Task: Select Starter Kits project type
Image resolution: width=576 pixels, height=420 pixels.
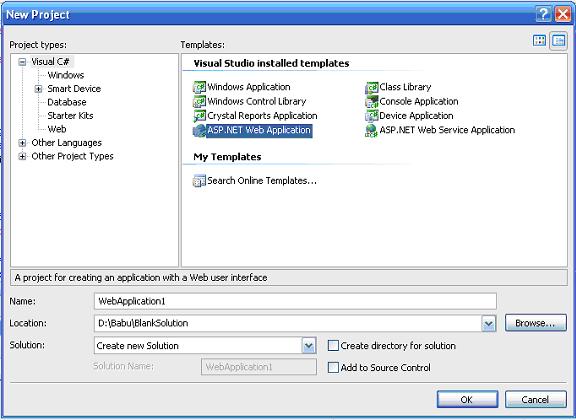Action: [x=70, y=116]
